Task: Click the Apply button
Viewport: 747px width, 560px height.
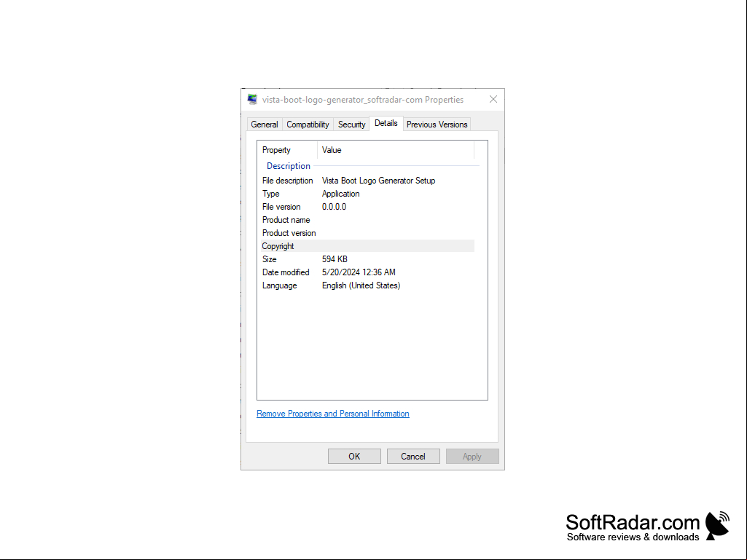Action: coord(472,456)
